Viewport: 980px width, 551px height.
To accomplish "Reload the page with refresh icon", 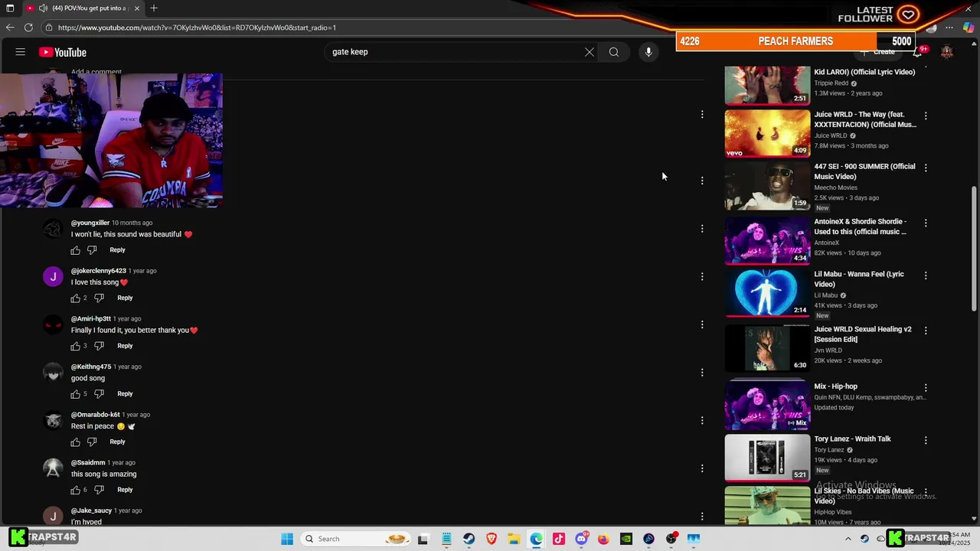I will point(28,28).
